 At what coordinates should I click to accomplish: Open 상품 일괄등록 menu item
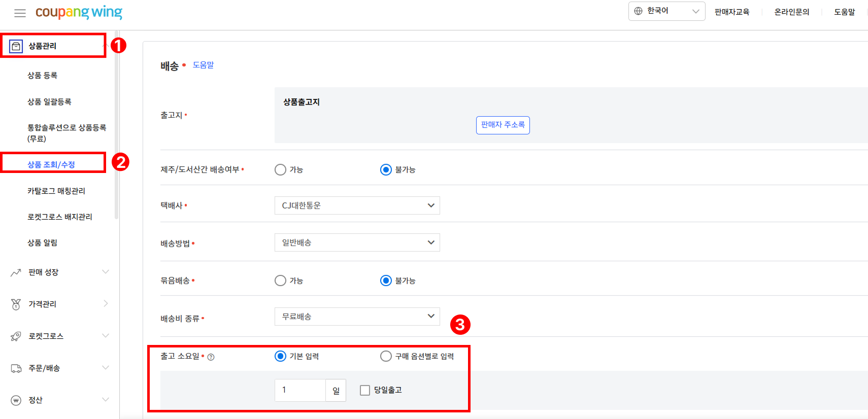click(x=49, y=101)
